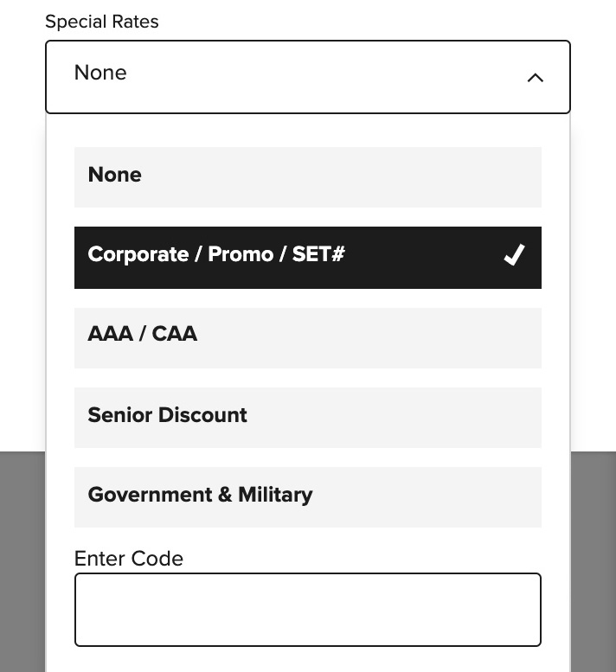Viewport: 616px width, 672px height.
Task: Focus the Enter Code text box
Action: pyautogui.click(x=308, y=610)
